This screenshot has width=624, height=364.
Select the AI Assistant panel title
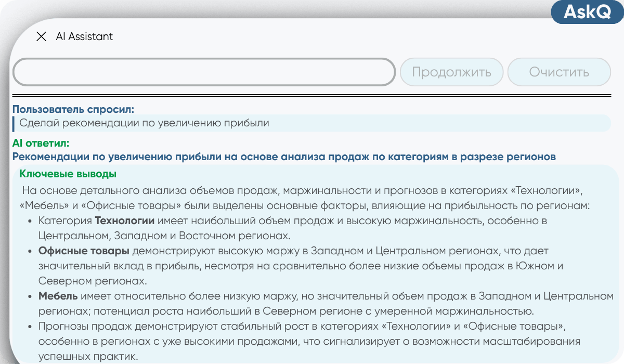(x=85, y=36)
